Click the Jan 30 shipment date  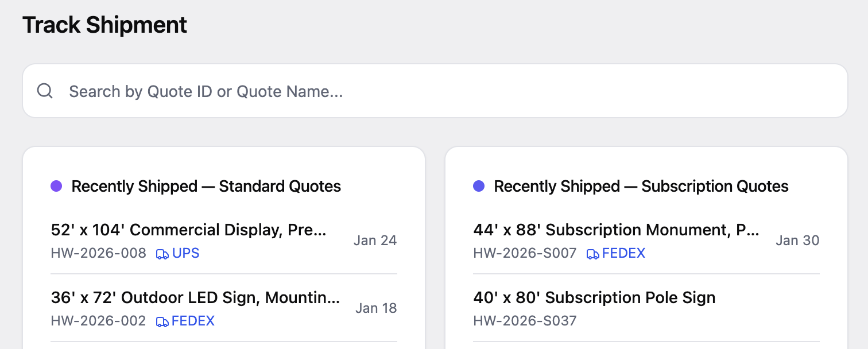[797, 241]
